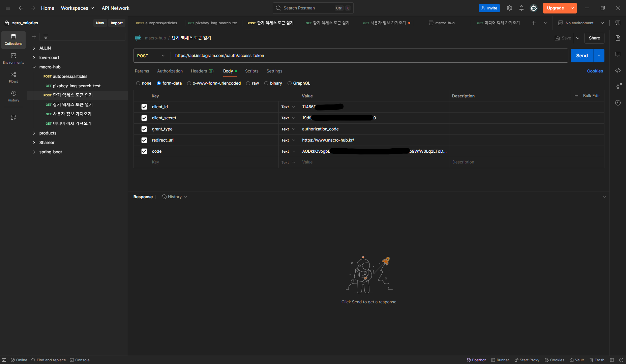Open notifications bell icon

click(521, 8)
